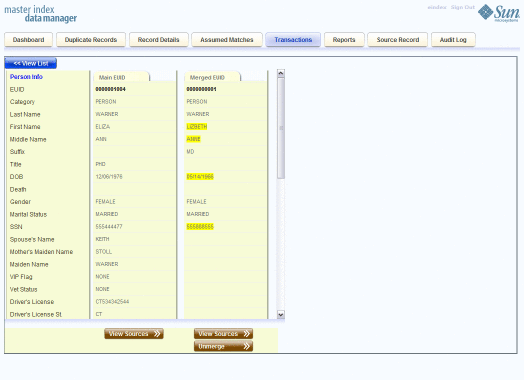Click main DOB 12/06/1976
524x380 pixels.
point(109,176)
